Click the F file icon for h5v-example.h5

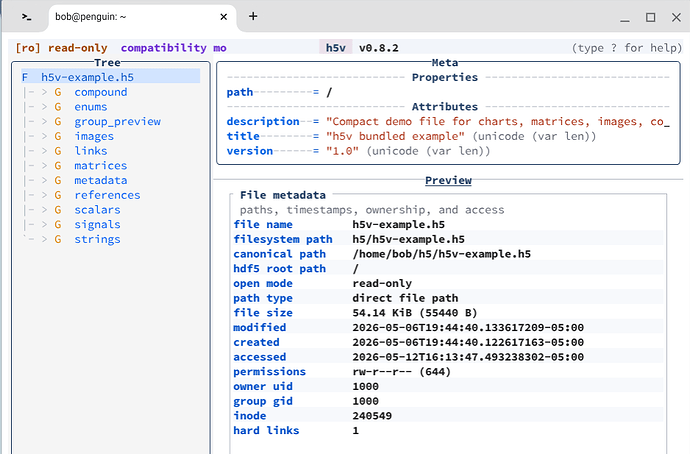[25, 77]
